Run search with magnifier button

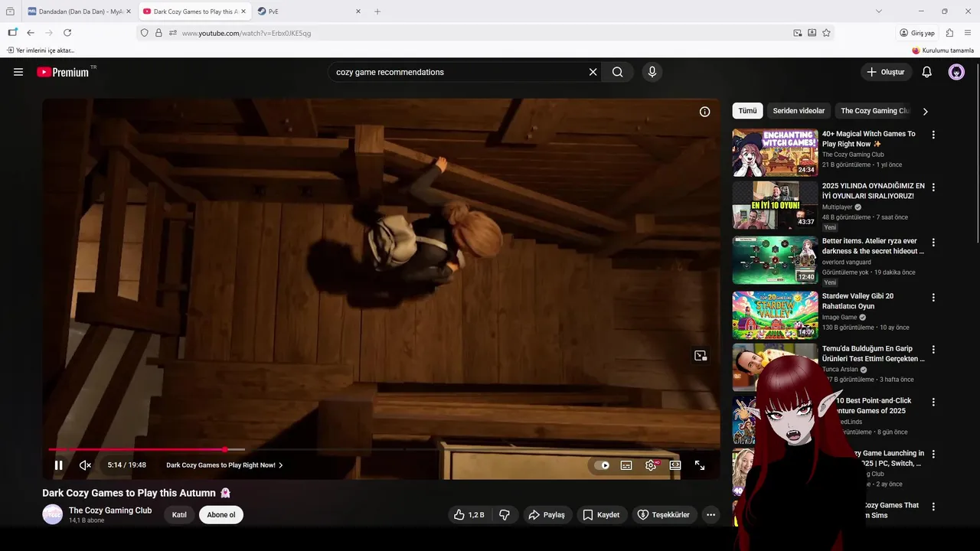[x=617, y=72]
